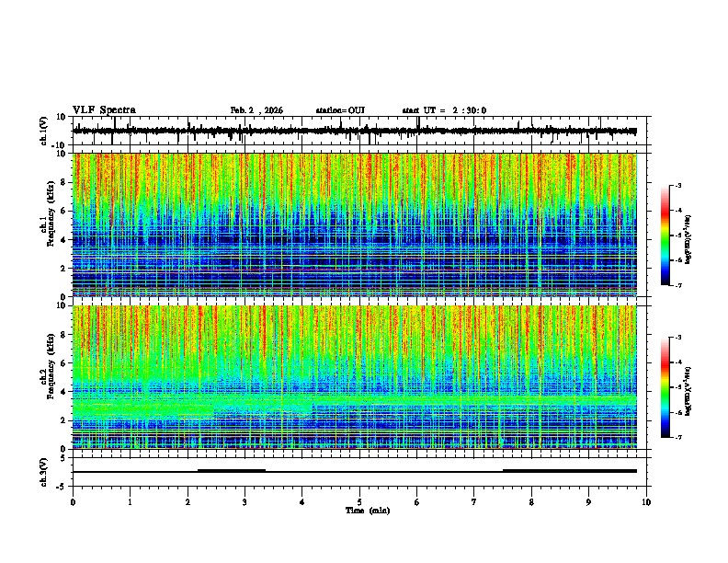Screen dimensions: 728x563
Task: Click the ch.1 spectrogram plot
Action: coord(355,224)
